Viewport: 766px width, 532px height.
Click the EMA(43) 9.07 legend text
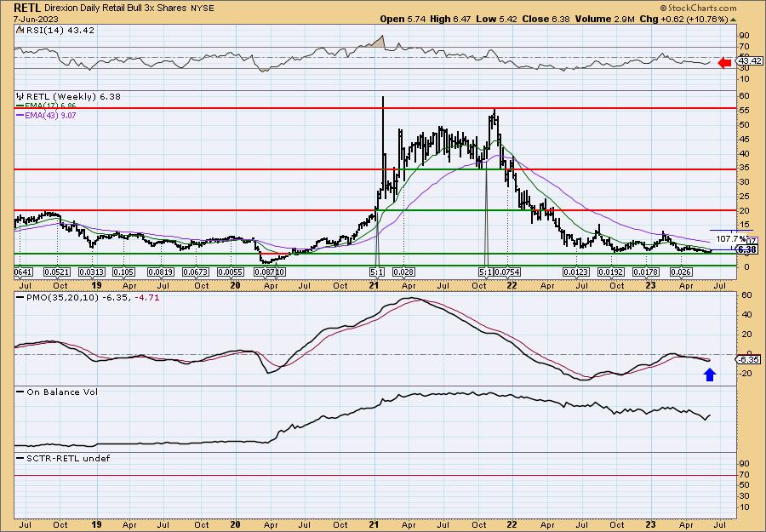[x=51, y=115]
